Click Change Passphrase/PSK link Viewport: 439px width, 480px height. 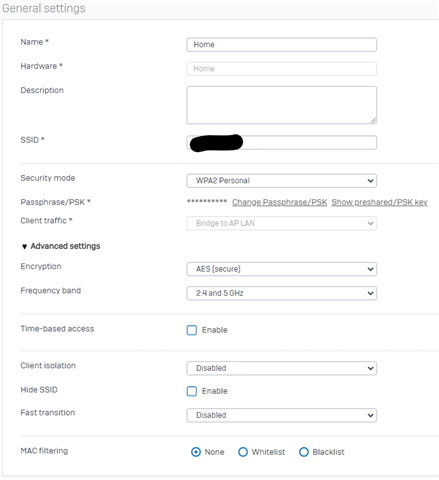click(279, 202)
